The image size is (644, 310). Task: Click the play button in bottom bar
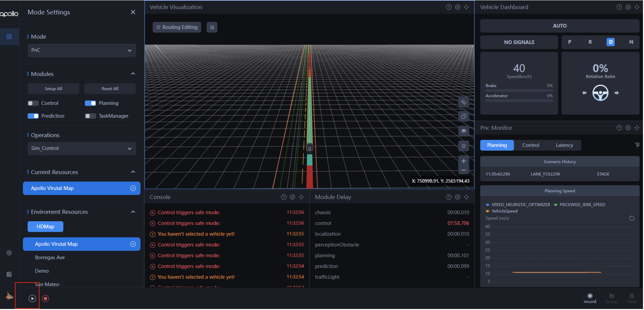32,299
